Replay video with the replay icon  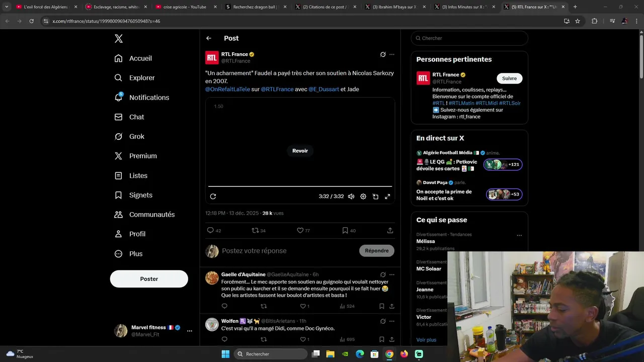pyautogui.click(x=213, y=197)
